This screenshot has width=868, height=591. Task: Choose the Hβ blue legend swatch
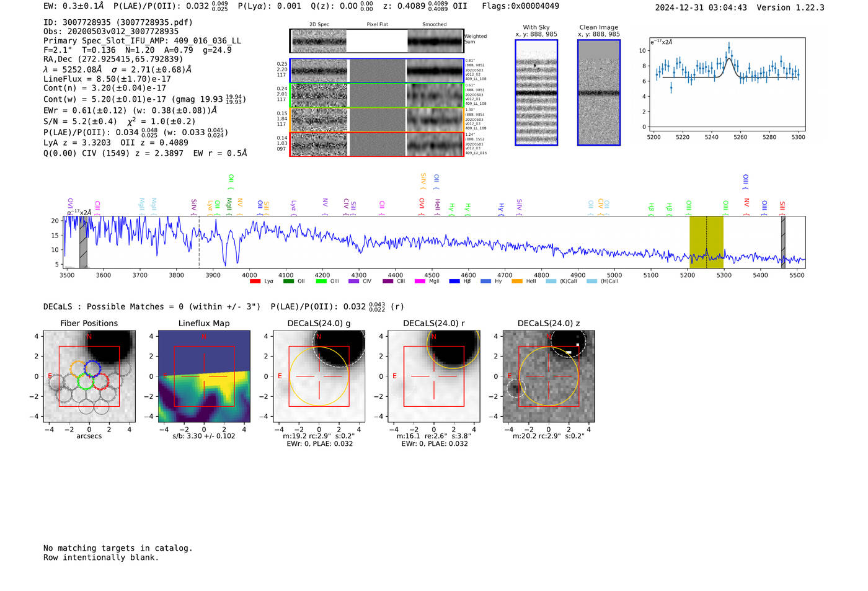[x=455, y=282]
